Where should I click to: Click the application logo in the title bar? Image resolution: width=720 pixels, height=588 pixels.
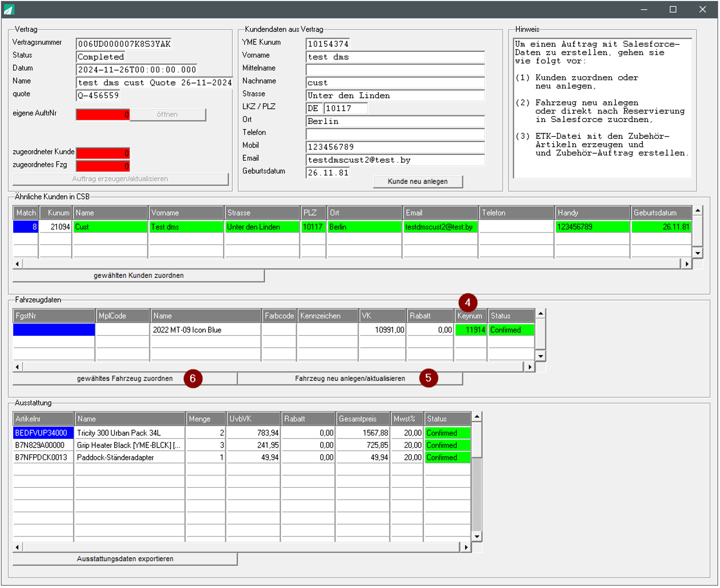(9, 9)
